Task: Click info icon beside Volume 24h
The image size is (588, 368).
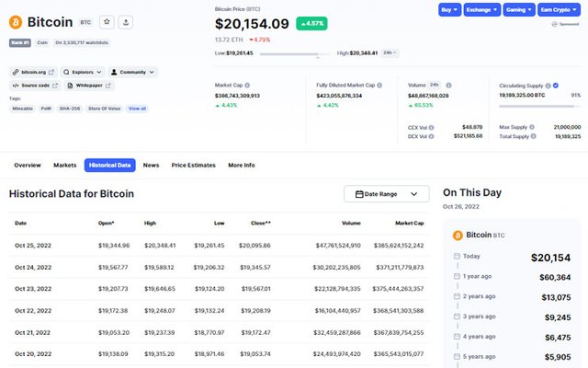Action: 448,86
